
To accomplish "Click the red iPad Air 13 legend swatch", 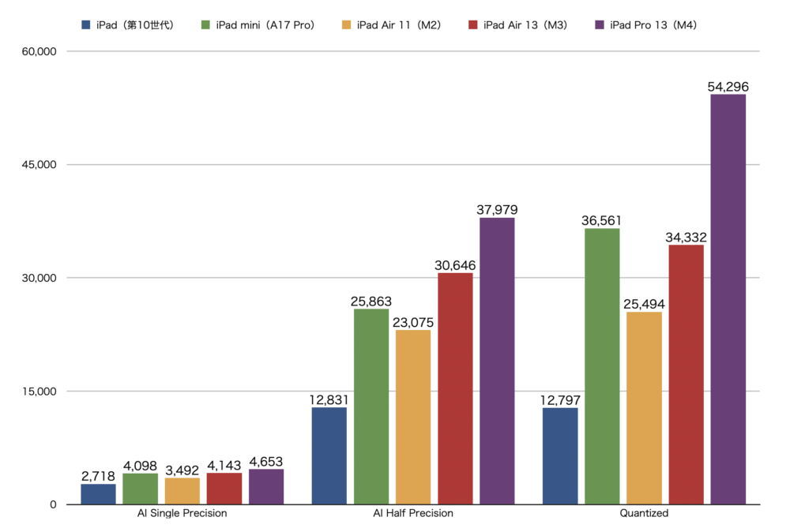I will tap(473, 25).
